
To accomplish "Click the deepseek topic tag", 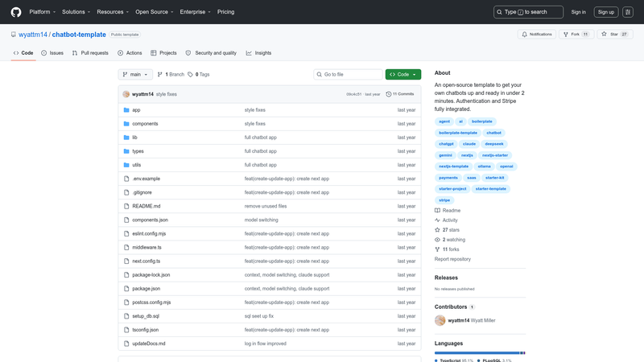I will [x=494, y=144].
